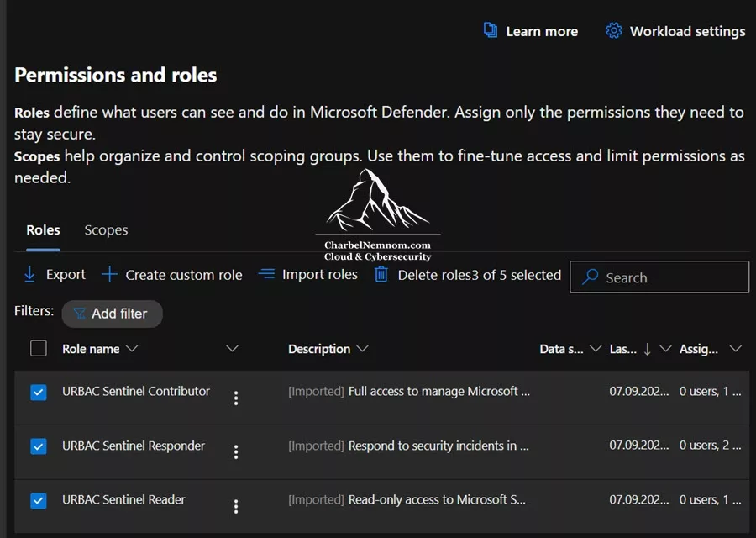The image size is (756, 538).
Task: Open the chevron before Description column
Action: click(x=233, y=348)
